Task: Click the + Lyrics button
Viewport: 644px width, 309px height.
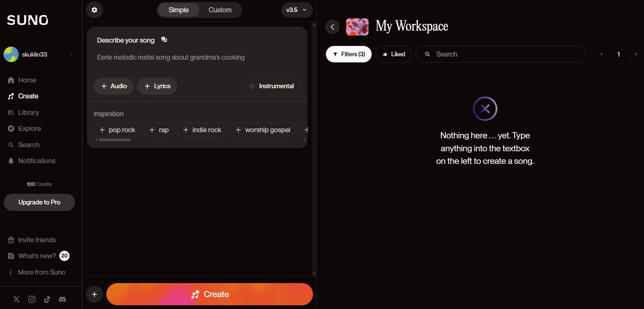Action: click(x=157, y=86)
